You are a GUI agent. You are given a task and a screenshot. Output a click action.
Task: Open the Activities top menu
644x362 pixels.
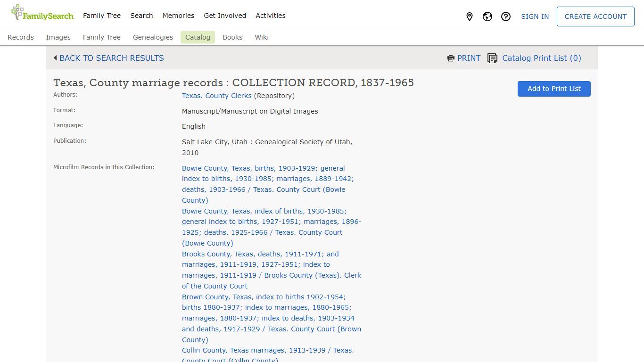(x=271, y=16)
